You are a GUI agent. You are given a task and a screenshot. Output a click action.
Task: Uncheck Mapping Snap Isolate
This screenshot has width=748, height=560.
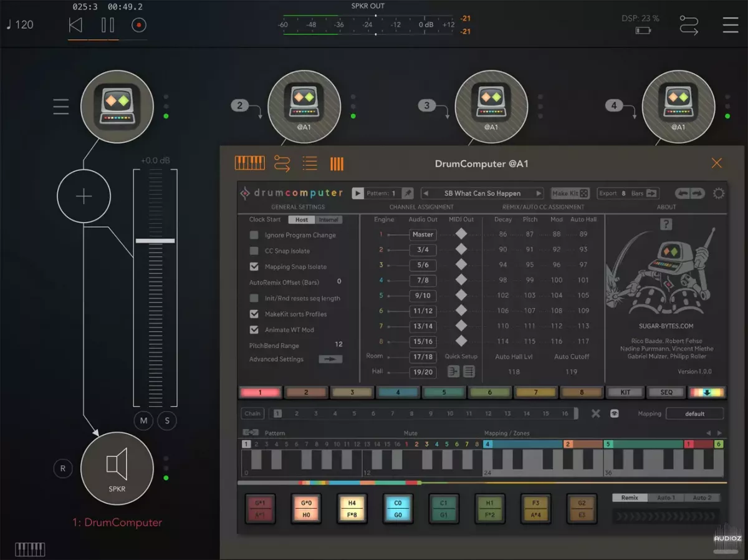254,266
